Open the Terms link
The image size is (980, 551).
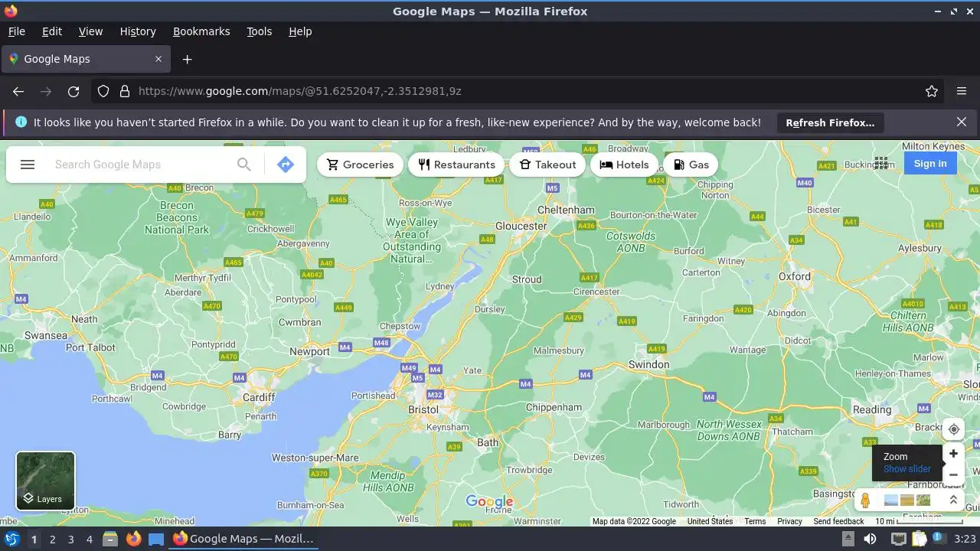755,521
